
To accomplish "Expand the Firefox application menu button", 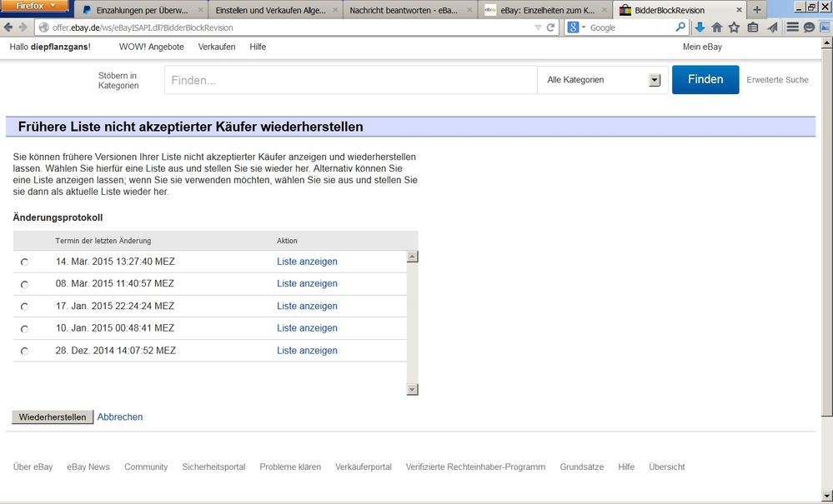I will click(x=34, y=6).
